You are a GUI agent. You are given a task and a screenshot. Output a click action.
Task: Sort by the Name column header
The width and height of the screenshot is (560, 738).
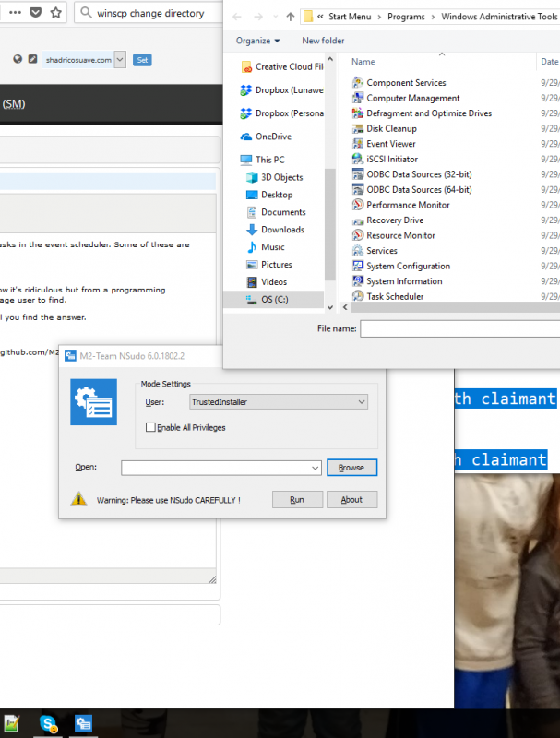pos(363,62)
